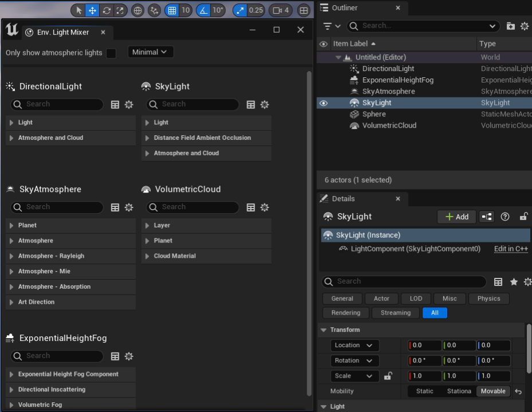Open grid snap value 10
Viewport: 532px width, 412px height.
pyautogui.click(x=186, y=10)
